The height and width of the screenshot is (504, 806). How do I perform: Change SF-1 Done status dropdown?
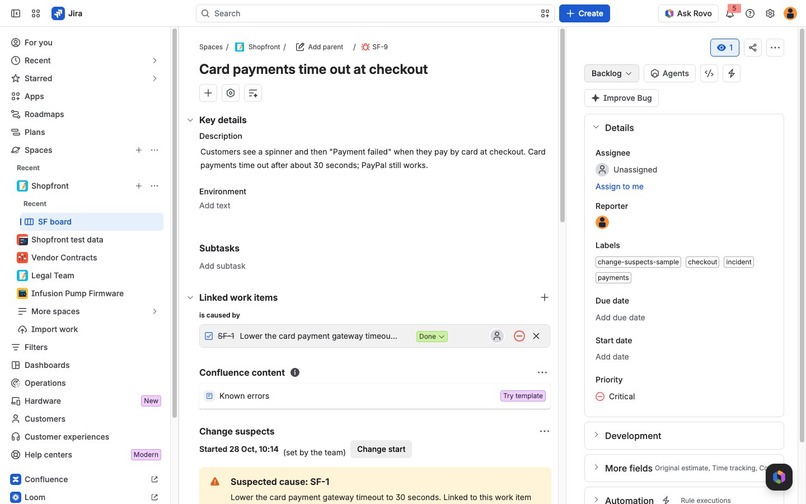(x=431, y=336)
